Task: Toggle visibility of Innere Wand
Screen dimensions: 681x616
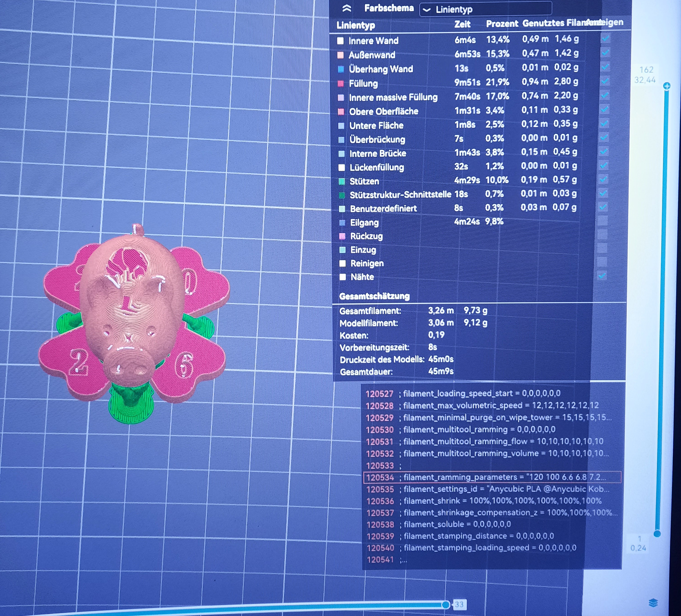Action: 606,39
